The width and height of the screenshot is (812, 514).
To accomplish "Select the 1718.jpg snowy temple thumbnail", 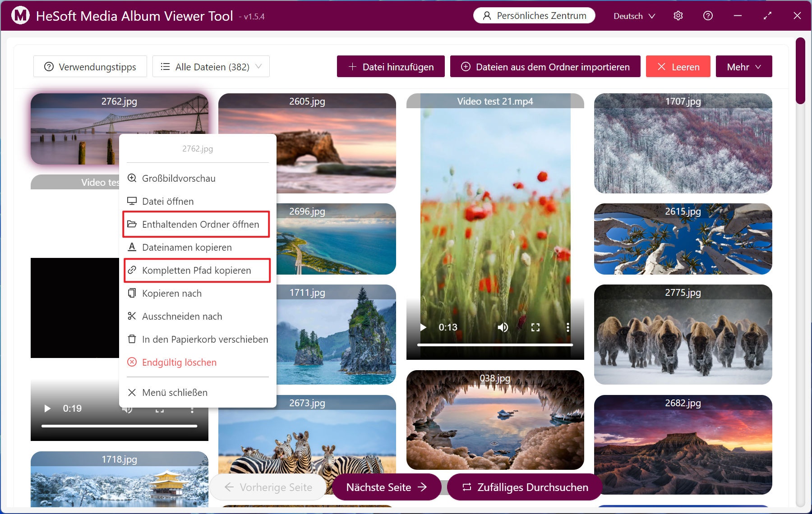I will [119, 479].
